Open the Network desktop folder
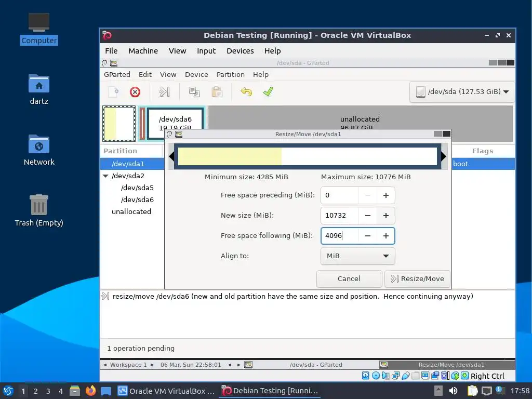 [39, 150]
